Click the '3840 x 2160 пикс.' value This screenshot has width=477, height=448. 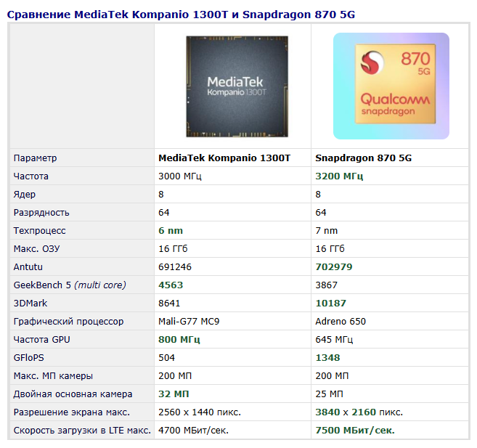tap(359, 412)
